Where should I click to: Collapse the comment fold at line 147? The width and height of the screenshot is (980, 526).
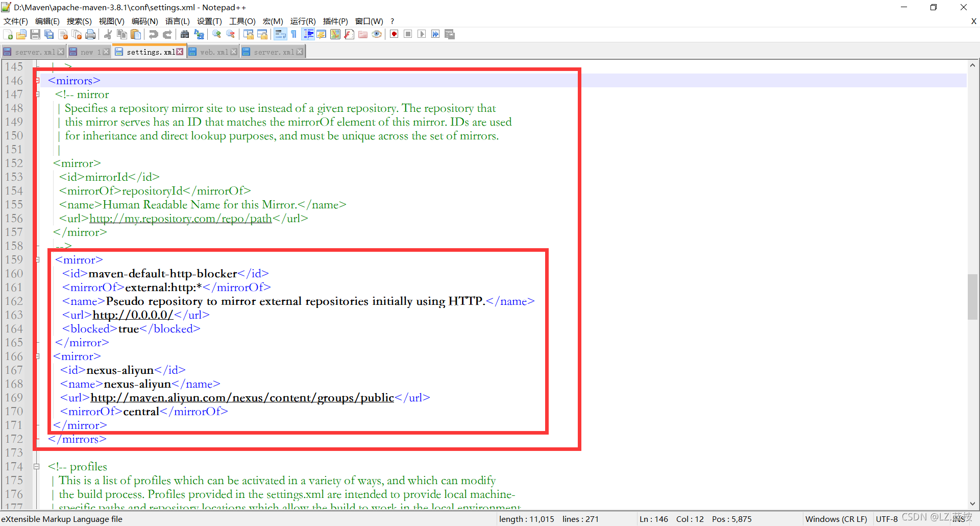37,94
